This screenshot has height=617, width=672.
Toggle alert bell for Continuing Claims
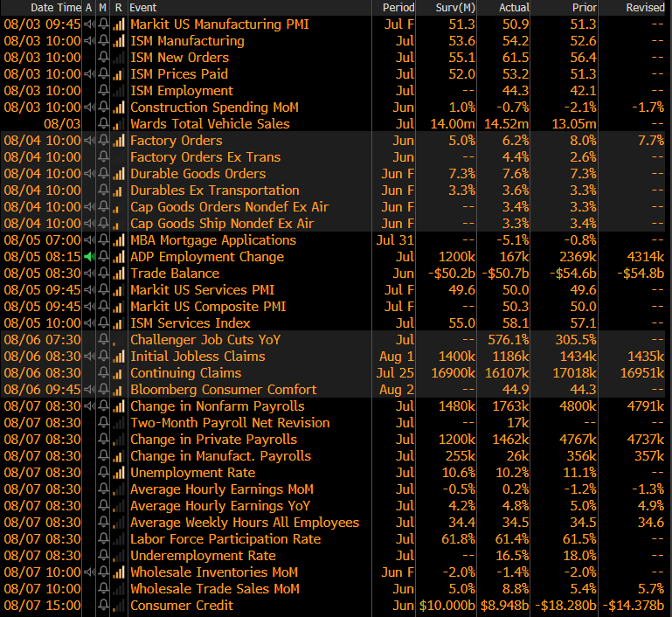pos(103,373)
